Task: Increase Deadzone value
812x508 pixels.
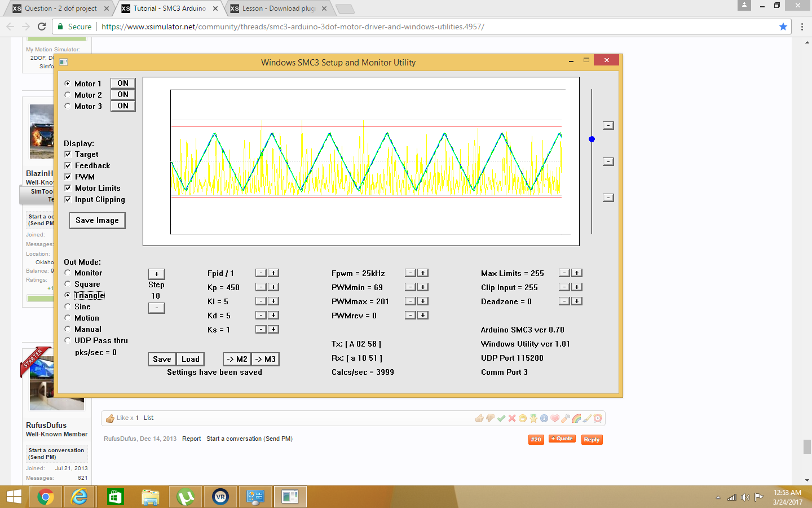Action: (x=577, y=301)
